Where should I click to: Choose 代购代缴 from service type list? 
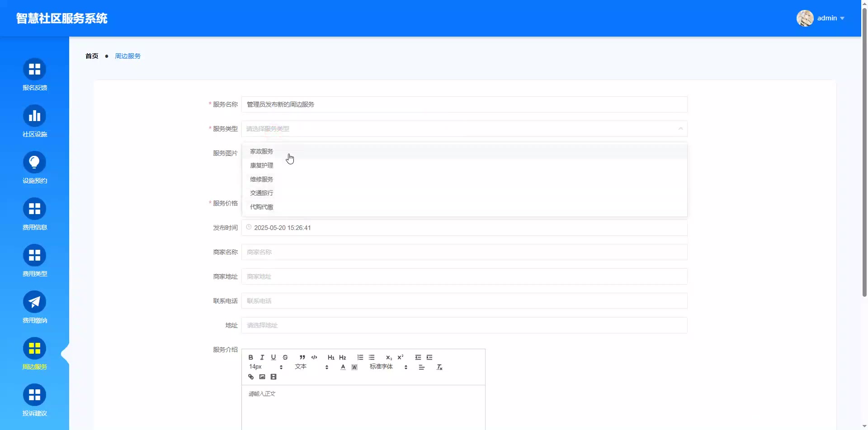click(x=464, y=207)
